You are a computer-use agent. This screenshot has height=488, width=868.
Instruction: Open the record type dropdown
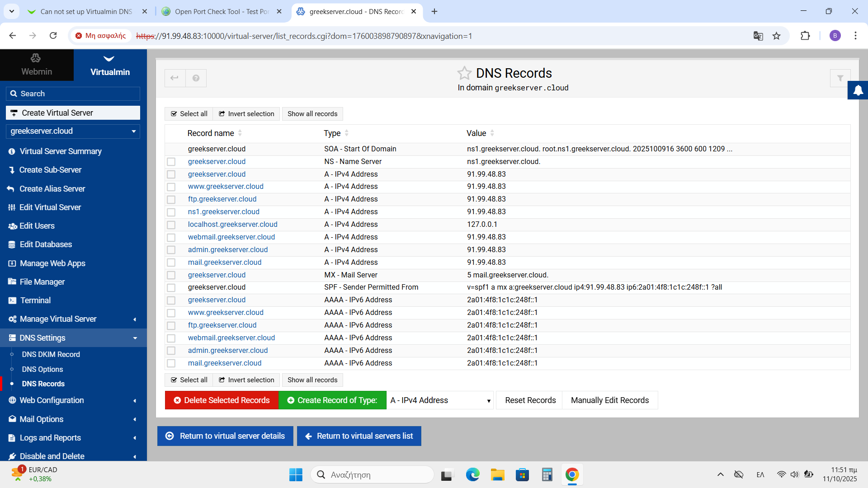(x=441, y=400)
